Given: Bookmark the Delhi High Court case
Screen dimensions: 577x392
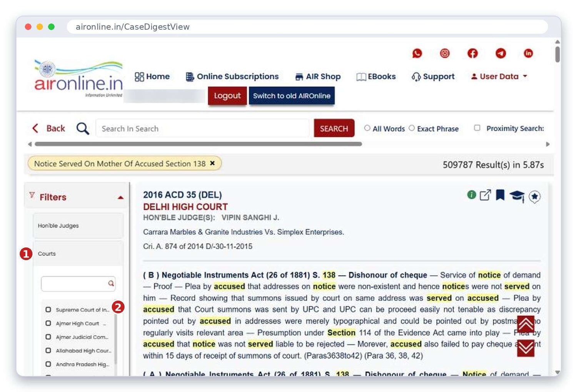Looking at the screenshot, I should 500,195.
